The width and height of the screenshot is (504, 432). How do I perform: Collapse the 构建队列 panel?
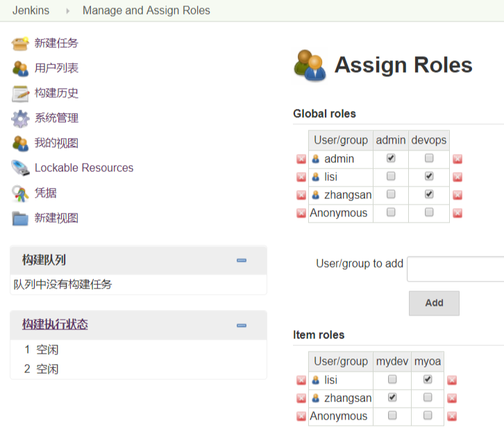(242, 260)
